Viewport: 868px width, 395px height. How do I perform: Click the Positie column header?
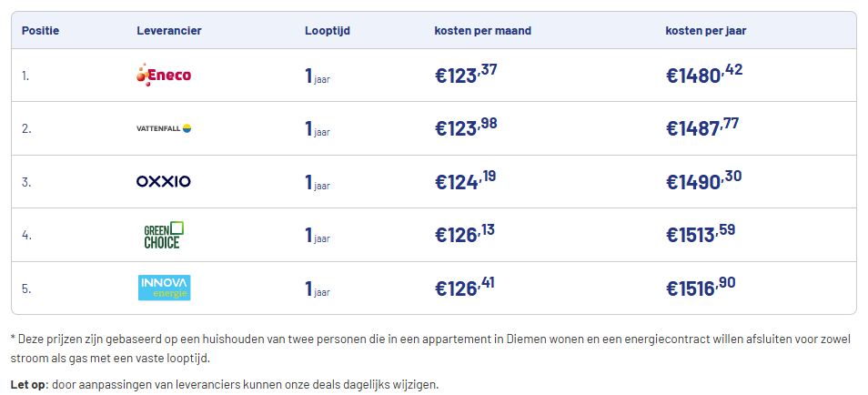tap(40, 31)
